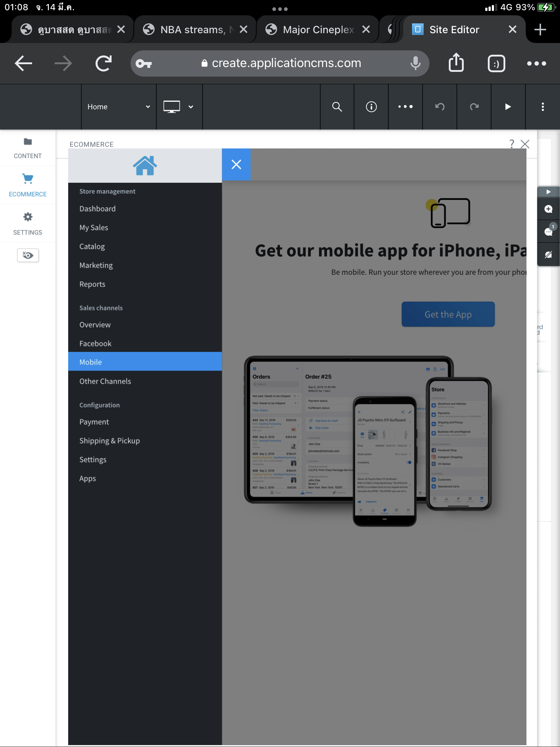Open the Content folder panel
The height and width of the screenshot is (747, 560).
click(28, 148)
